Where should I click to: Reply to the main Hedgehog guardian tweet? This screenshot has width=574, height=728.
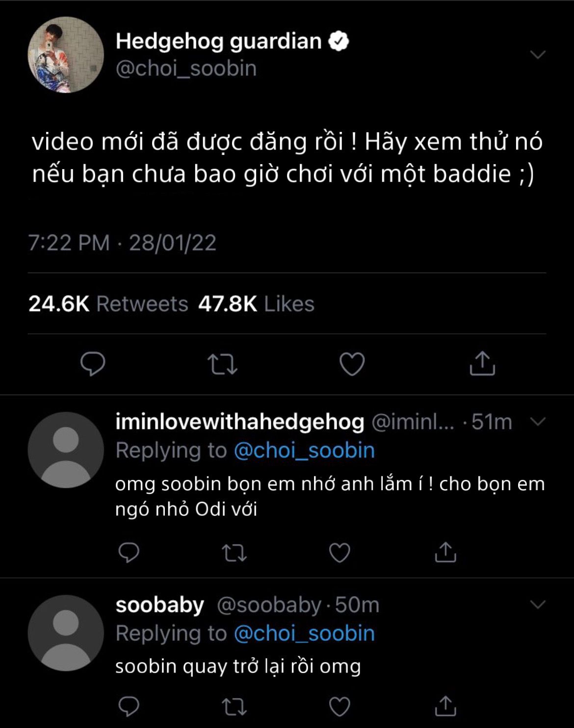pos(93,364)
